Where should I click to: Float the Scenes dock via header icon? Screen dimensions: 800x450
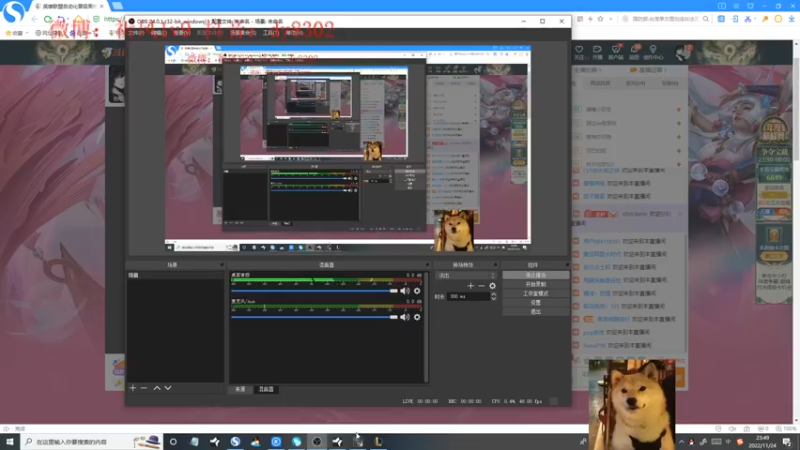tap(222, 265)
